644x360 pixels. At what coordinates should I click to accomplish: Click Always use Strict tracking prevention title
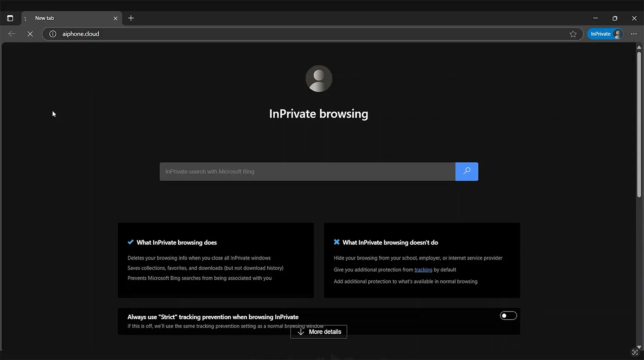[x=213, y=317]
